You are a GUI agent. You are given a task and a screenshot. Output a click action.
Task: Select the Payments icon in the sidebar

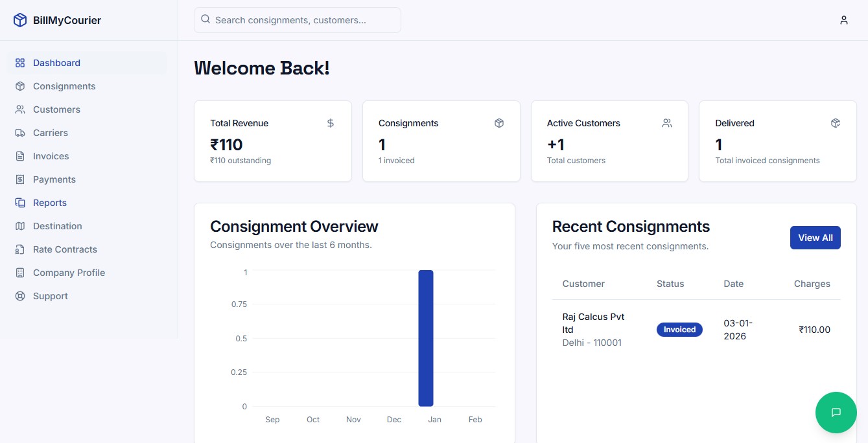point(20,179)
